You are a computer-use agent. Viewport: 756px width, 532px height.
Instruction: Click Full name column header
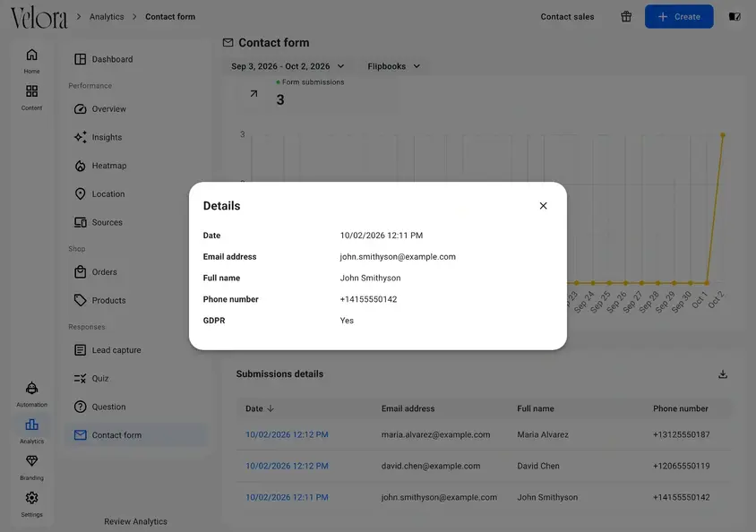(535, 408)
